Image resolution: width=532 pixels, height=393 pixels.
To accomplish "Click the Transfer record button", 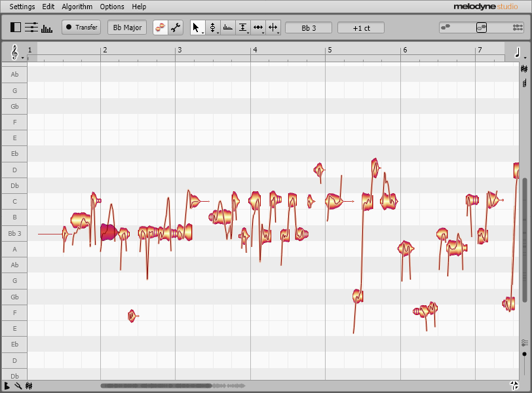I will point(81,27).
